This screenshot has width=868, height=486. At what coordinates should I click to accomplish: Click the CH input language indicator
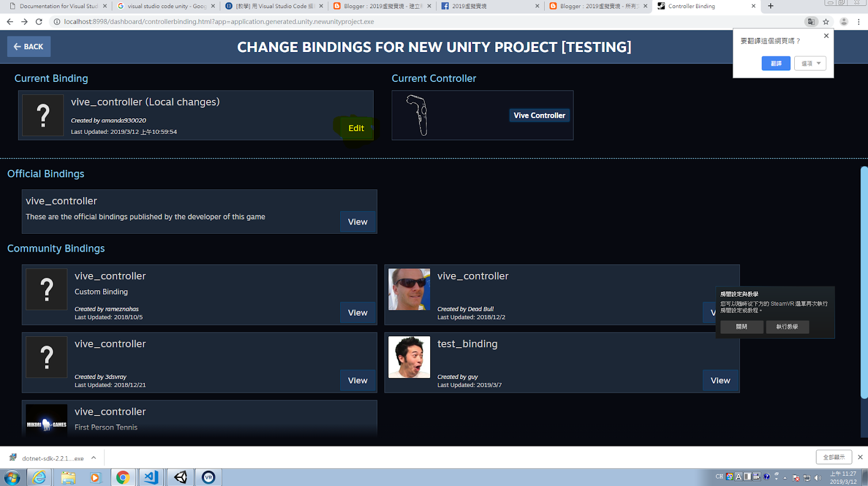pyautogui.click(x=719, y=477)
